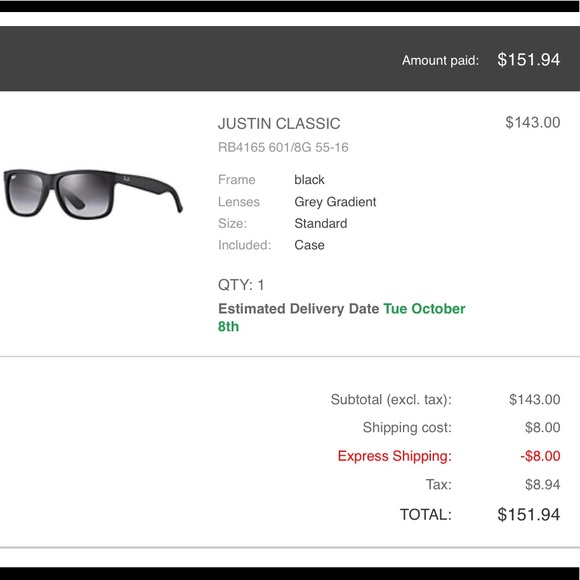Image resolution: width=580 pixels, height=580 pixels.
Task: Click the JUSTIN CLASSIC product title
Action: pos(279,124)
